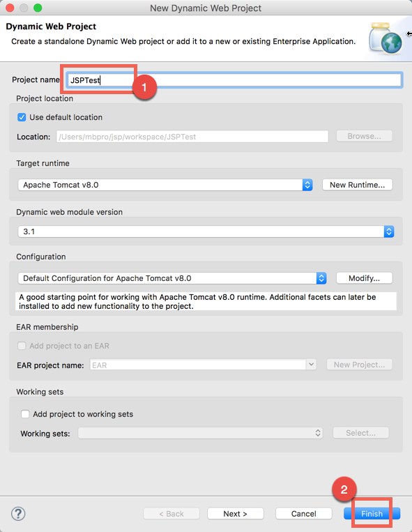Screen dimensions: 412x532
Task: Click the New Runtime... button
Action: (358, 185)
